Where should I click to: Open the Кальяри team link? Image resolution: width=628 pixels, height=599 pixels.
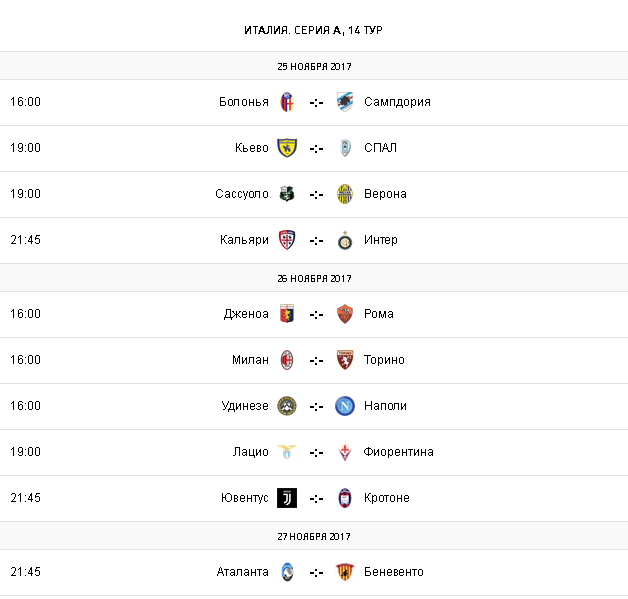click(245, 240)
